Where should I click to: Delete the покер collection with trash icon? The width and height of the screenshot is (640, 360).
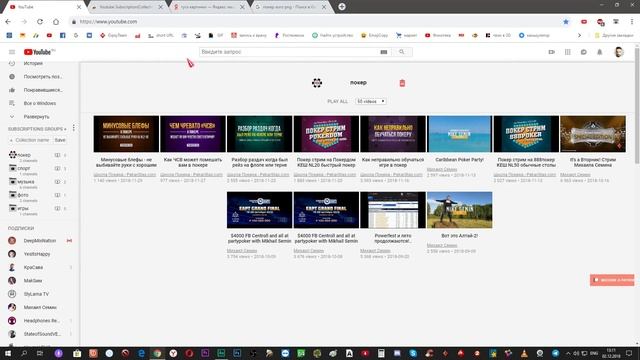pos(402,83)
